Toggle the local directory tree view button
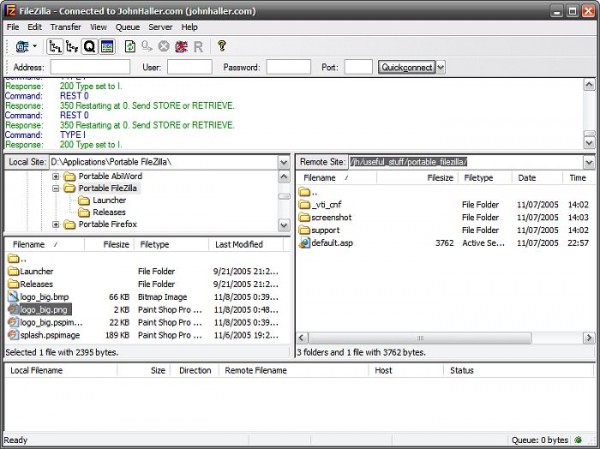 coord(54,46)
